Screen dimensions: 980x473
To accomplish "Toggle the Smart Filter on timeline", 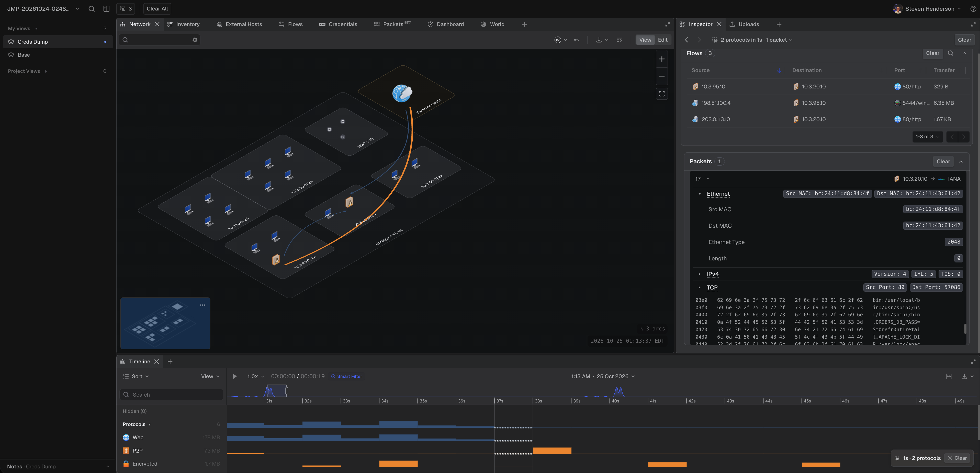I will (x=347, y=376).
